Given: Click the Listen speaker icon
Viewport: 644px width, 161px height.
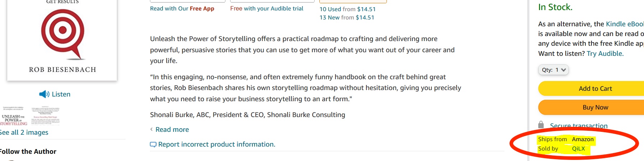Looking at the screenshot, I should 44,94.
